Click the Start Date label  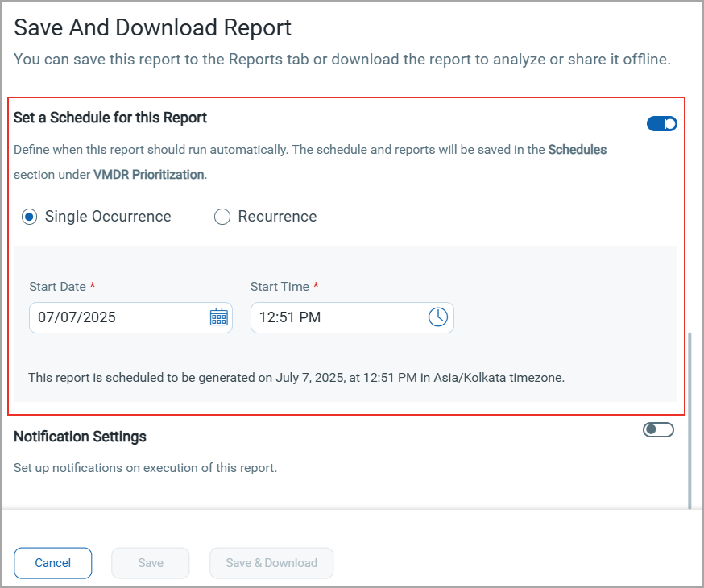[57, 287]
